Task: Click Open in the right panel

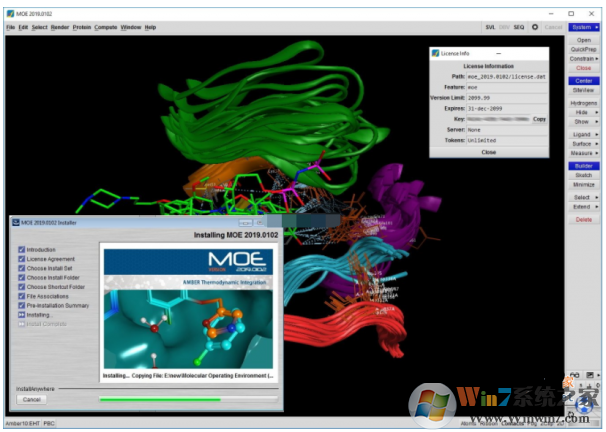Action: (x=584, y=40)
